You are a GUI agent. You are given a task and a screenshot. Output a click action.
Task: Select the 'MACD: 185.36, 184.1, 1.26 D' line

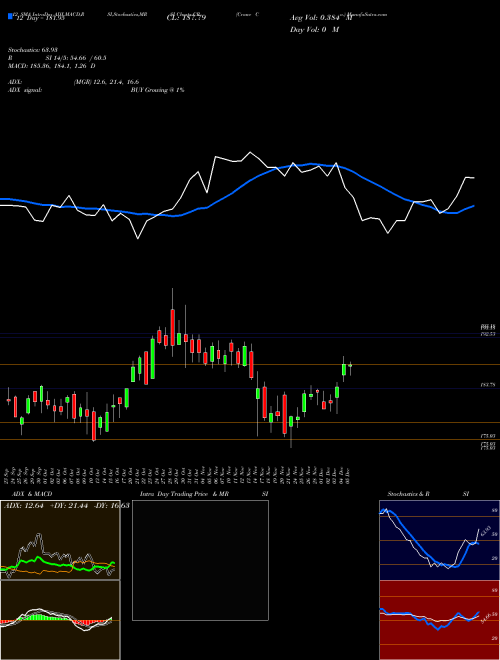(52, 66)
